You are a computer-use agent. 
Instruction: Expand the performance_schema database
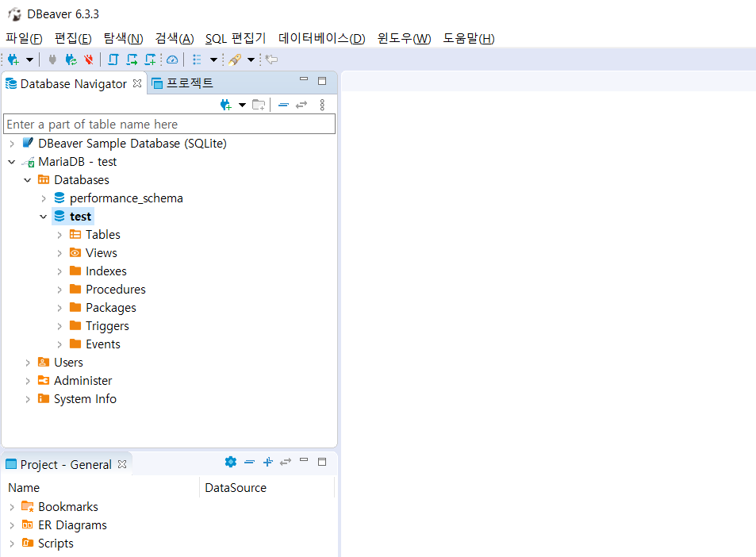pos(44,198)
